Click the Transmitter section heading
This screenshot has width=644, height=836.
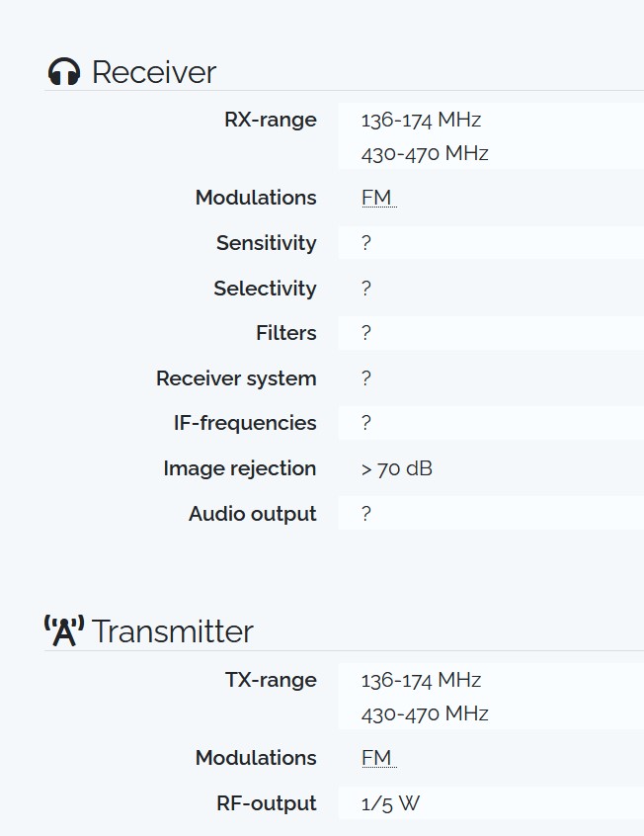pos(172,631)
